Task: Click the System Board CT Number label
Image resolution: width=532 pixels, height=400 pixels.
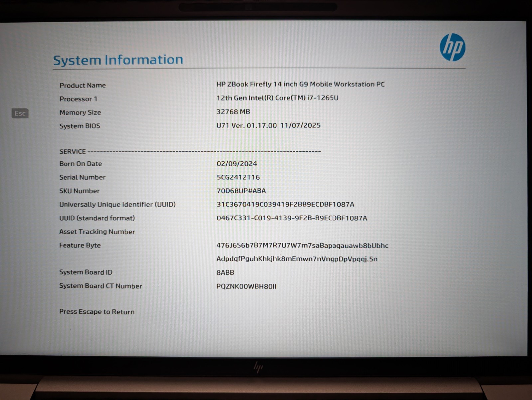Action: tap(100, 286)
